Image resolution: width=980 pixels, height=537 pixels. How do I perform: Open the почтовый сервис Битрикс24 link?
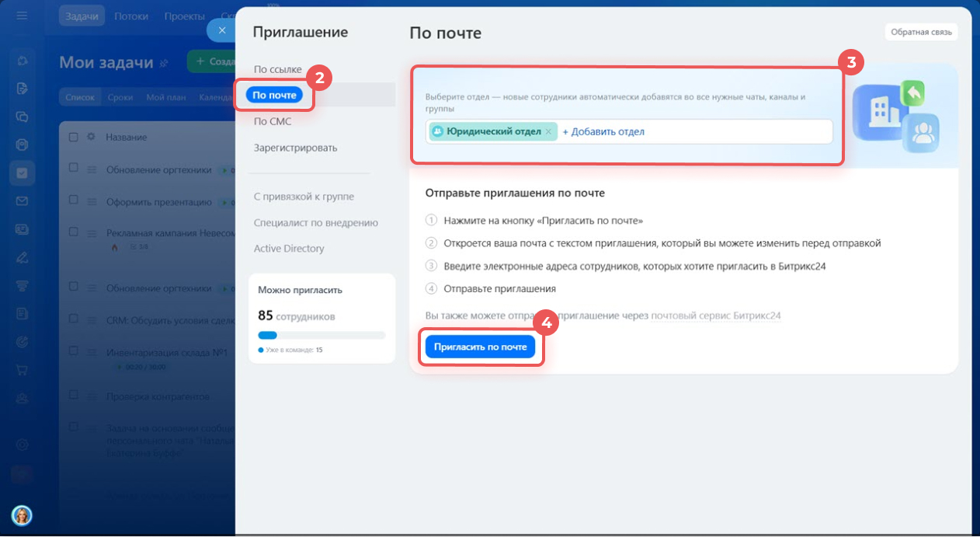(715, 316)
